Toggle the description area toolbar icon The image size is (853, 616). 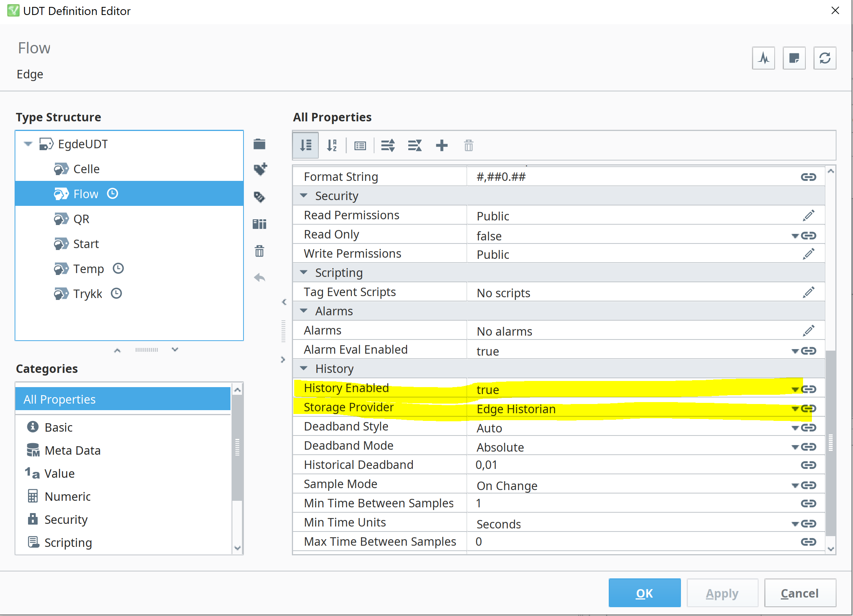(360, 146)
